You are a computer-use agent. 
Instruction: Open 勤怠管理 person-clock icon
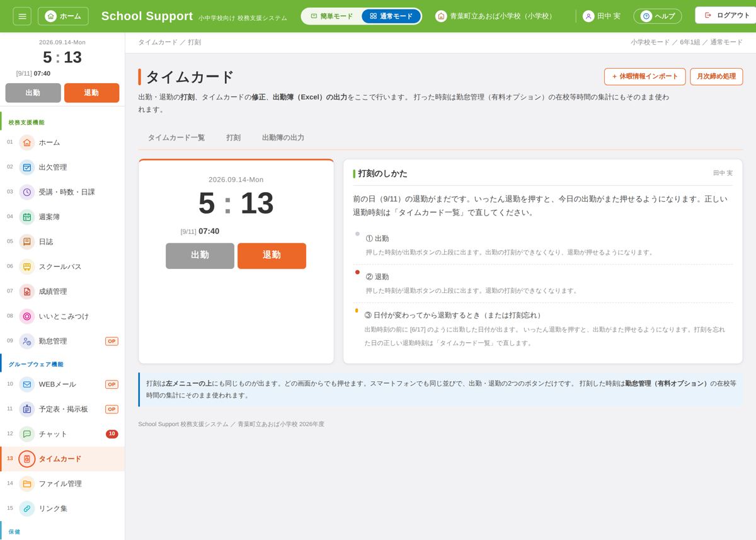(x=27, y=341)
